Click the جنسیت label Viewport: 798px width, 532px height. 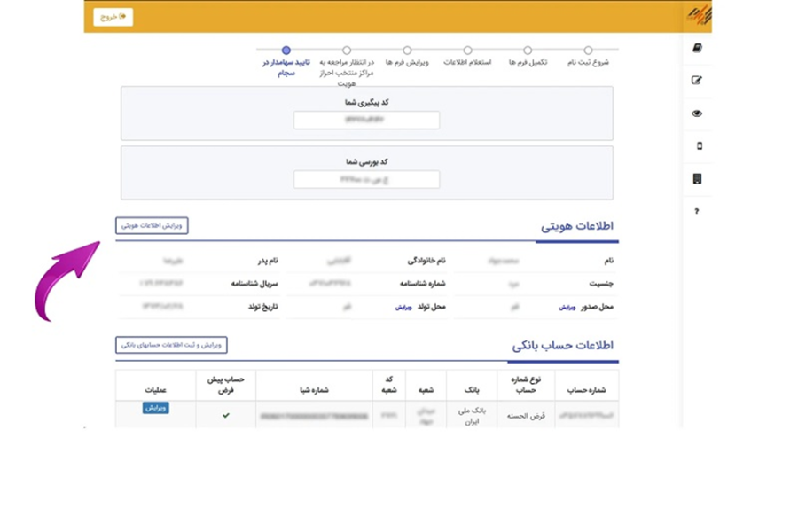click(x=601, y=283)
